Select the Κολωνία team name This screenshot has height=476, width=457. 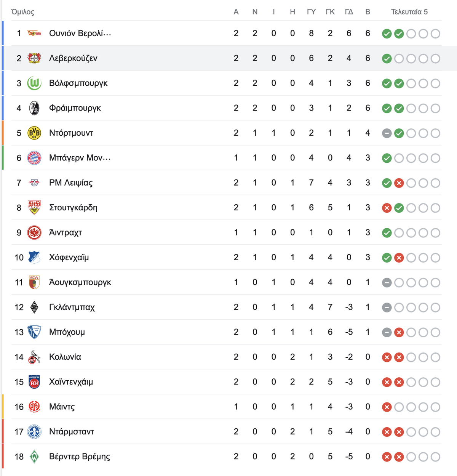tap(65, 357)
